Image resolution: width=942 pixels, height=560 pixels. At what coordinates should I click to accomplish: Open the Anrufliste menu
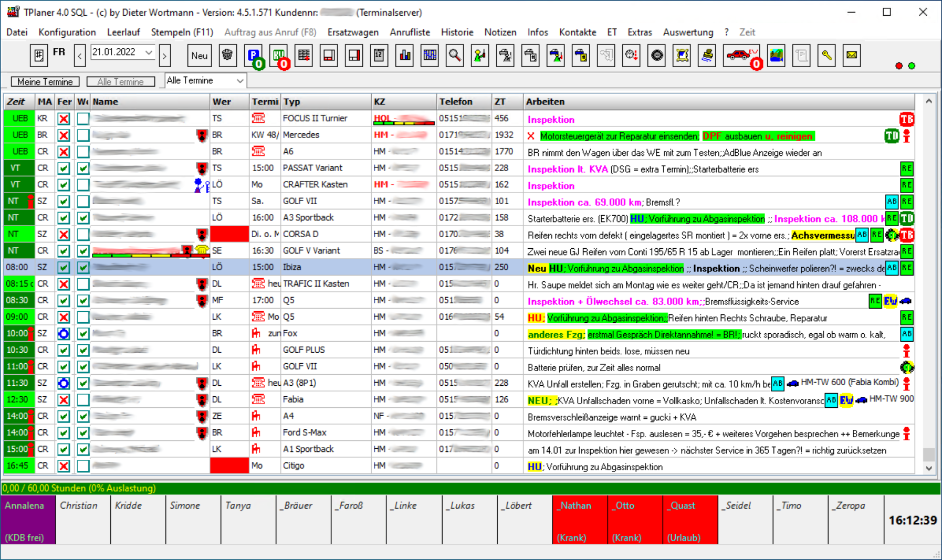pos(410,32)
